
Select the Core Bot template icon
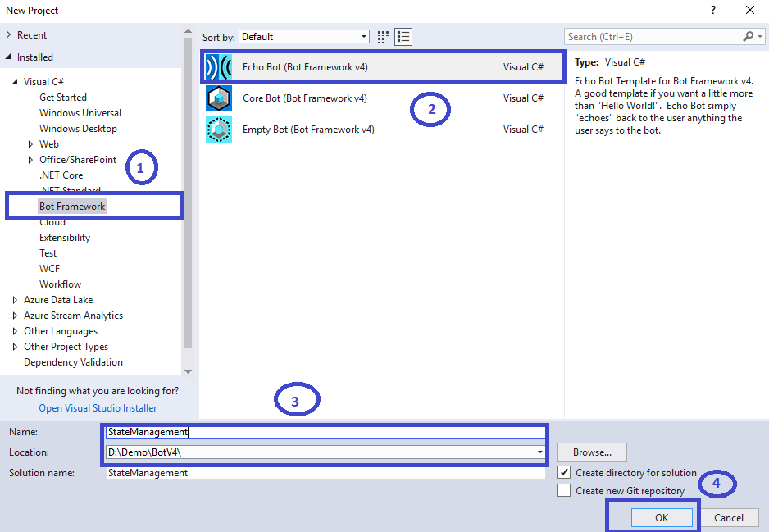click(218, 98)
